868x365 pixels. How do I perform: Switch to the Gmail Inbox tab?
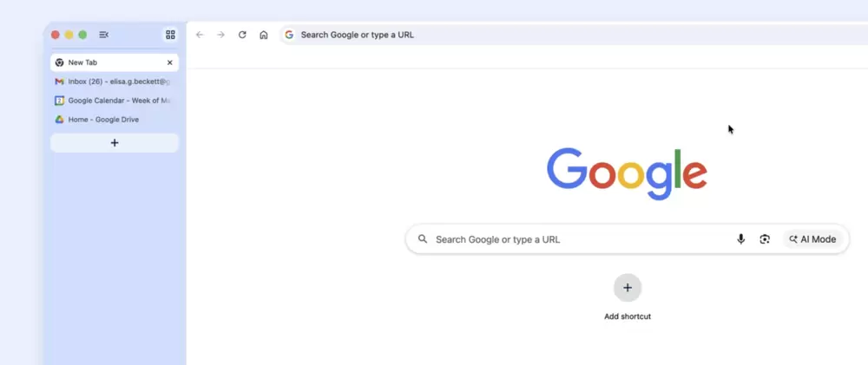coord(113,81)
